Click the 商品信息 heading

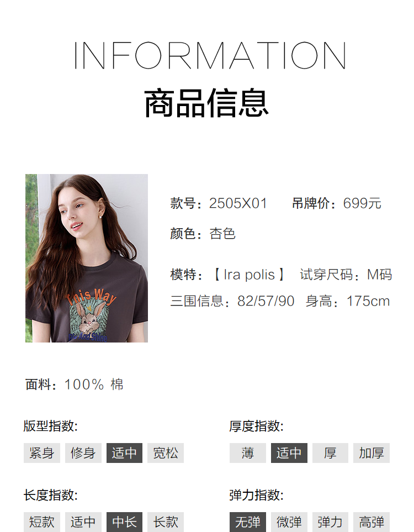pyautogui.click(x=207, y=103)
